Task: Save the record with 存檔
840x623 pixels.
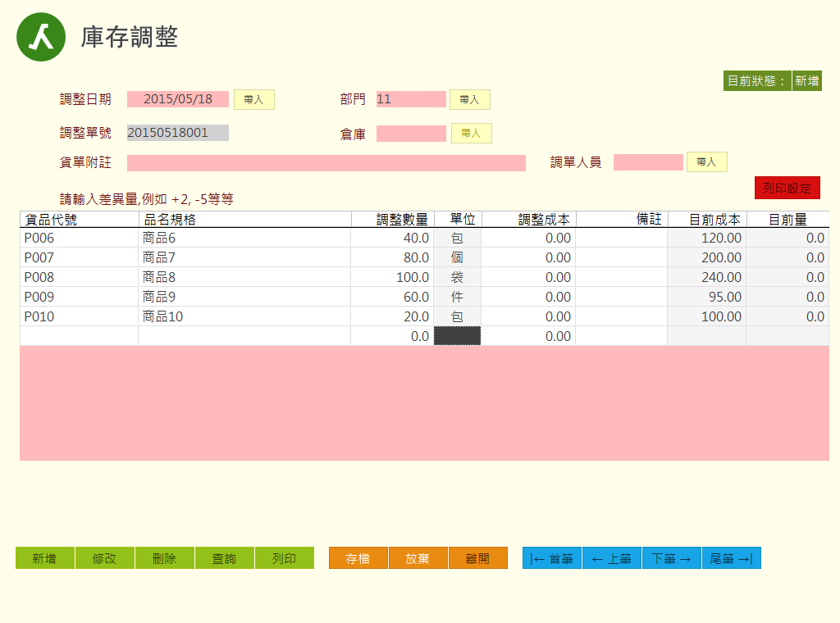Action: (x=358, y=558)
